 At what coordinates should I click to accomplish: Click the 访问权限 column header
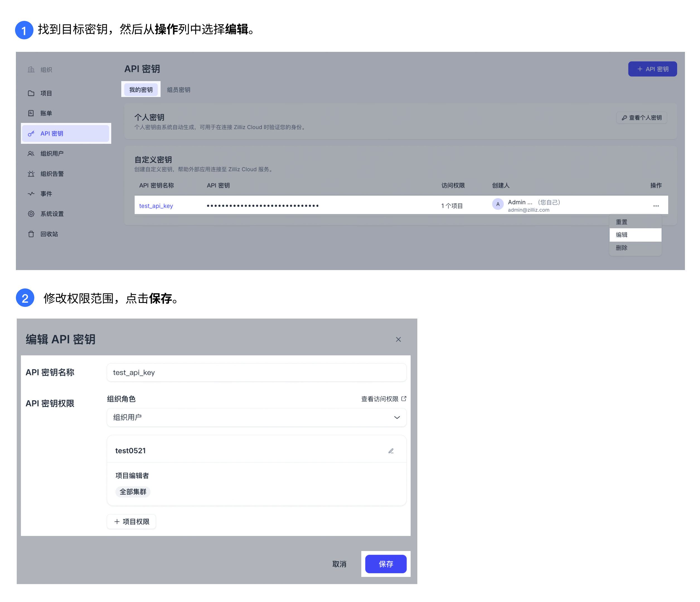453,185
